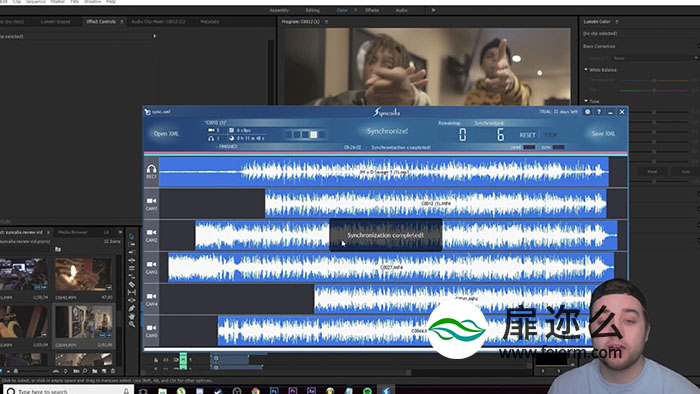Image resolution: width=700 pixels, height=394 pixels.
Task: Click the Open XML button
Action: (x=166, y=133)
